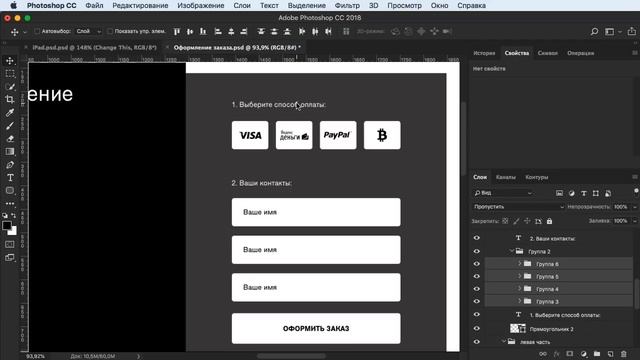Screen dimensions: 640x360
Task: Click the link layers icon
Action: click(543, 354)
